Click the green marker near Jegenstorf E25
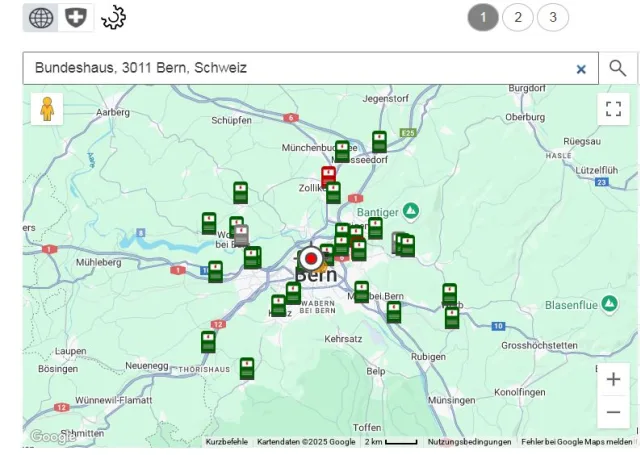Image resolution: width=640 pixels, height=455 pixels. (379, 142)
